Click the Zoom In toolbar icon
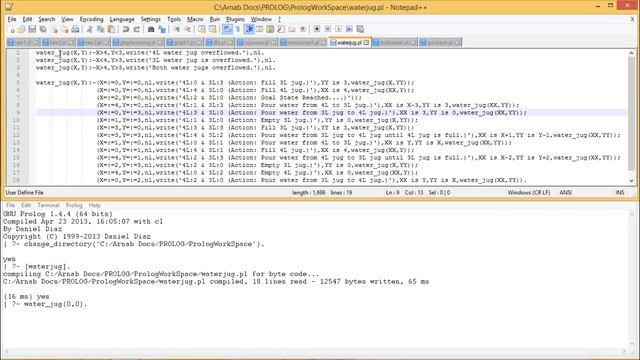Viewport: 640px width, 360px height. pyautogui.click(x=177, y=29)
